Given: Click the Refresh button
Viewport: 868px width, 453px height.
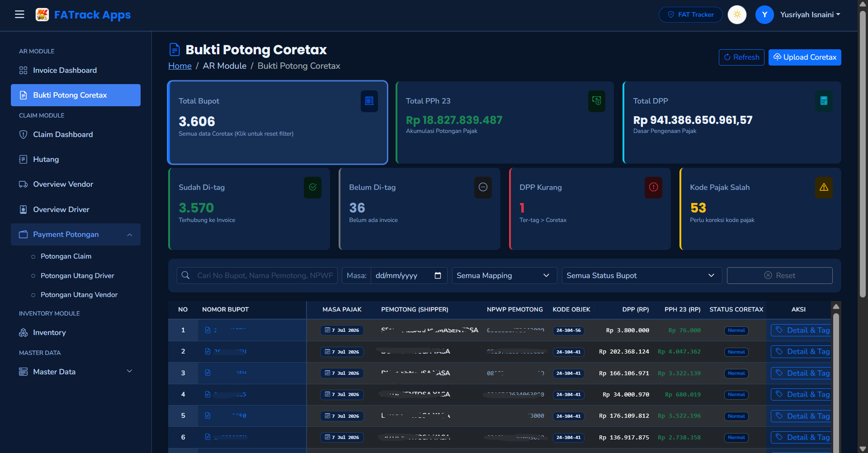Looking at the screenshot, I should pos(741,57).
